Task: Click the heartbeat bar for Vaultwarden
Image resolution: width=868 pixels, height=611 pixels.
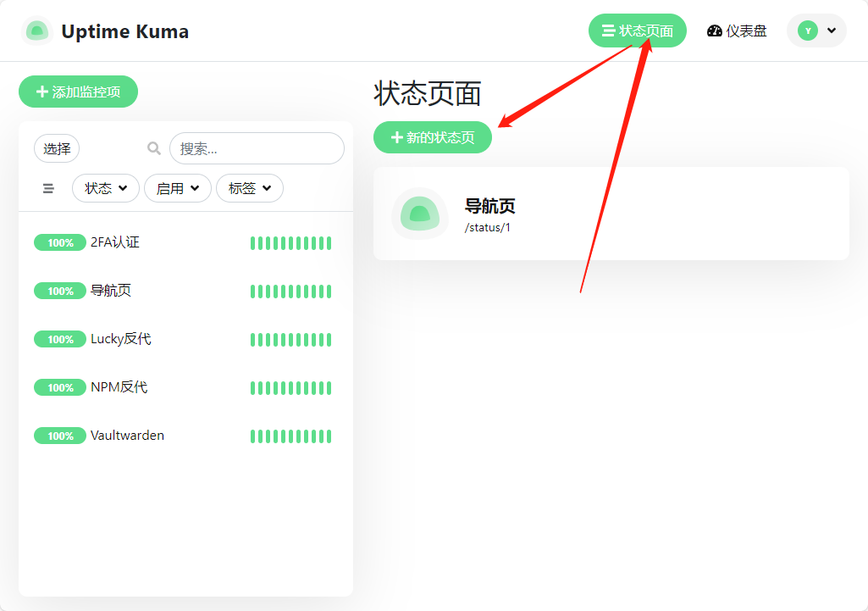Action: pos(290,436)
